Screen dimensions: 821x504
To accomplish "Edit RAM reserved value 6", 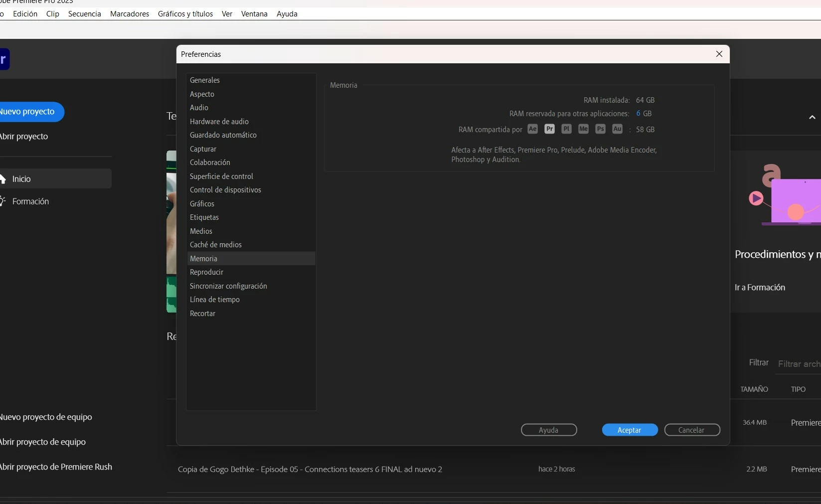I will (638, 114).
